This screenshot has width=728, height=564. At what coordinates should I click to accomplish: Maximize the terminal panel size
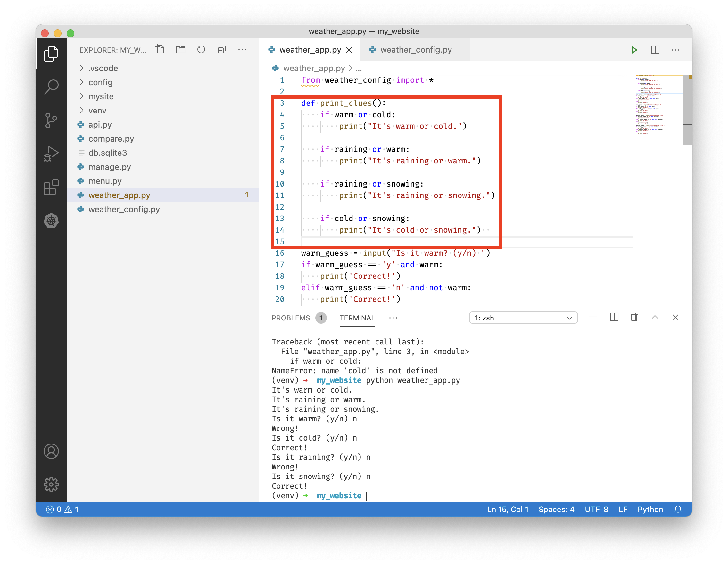click(655, 317)
